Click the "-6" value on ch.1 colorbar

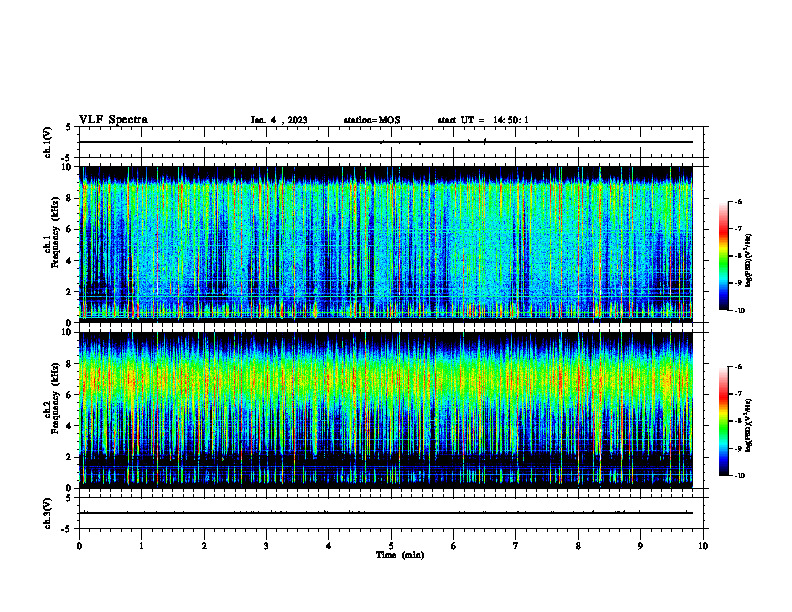[x=738, y=201]
